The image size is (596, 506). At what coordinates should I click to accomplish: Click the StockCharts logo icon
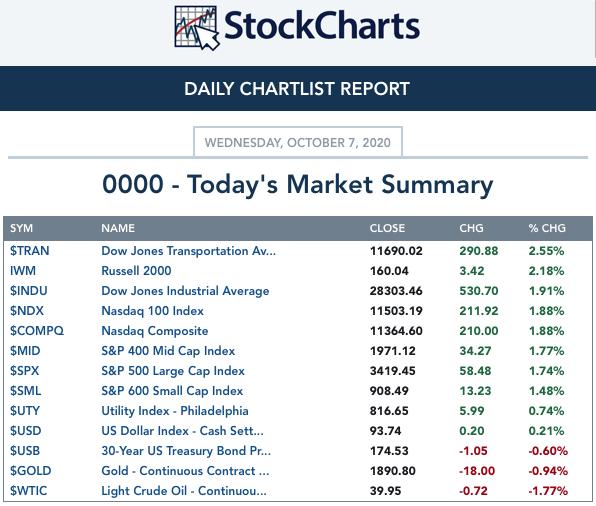click(x=197, y=28)
